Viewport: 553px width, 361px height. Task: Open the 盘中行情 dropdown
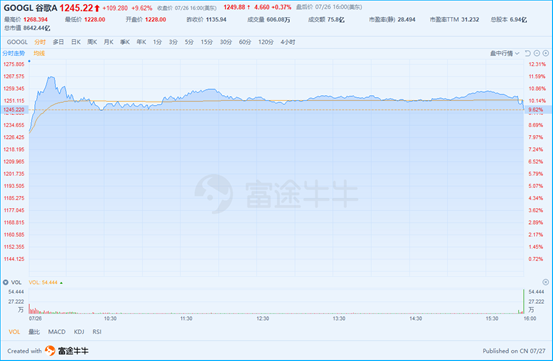(x=504, y=53)
